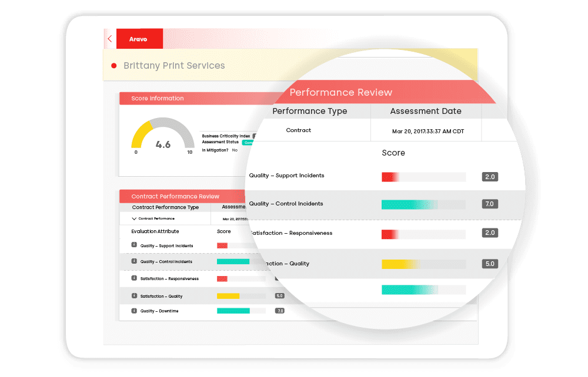Select the Contract row under Performance Type

(x=299, y=130)
